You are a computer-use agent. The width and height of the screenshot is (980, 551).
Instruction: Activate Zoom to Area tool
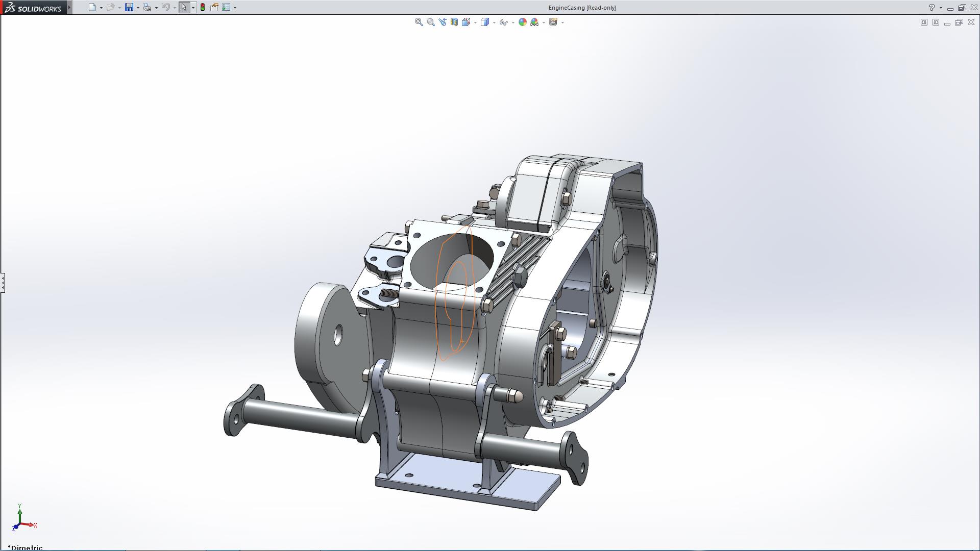click(x=430, y=22)
